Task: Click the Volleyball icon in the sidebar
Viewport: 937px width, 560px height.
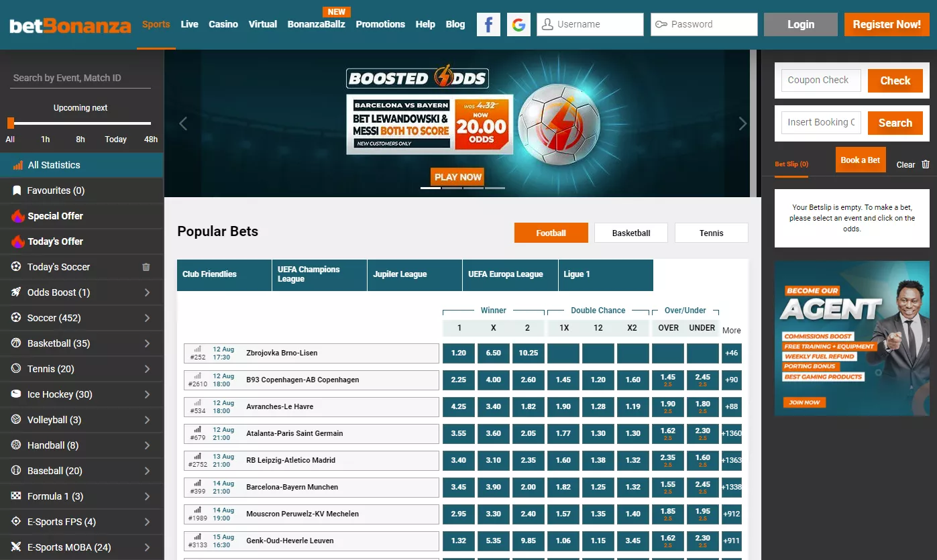Action: (15, 419)
